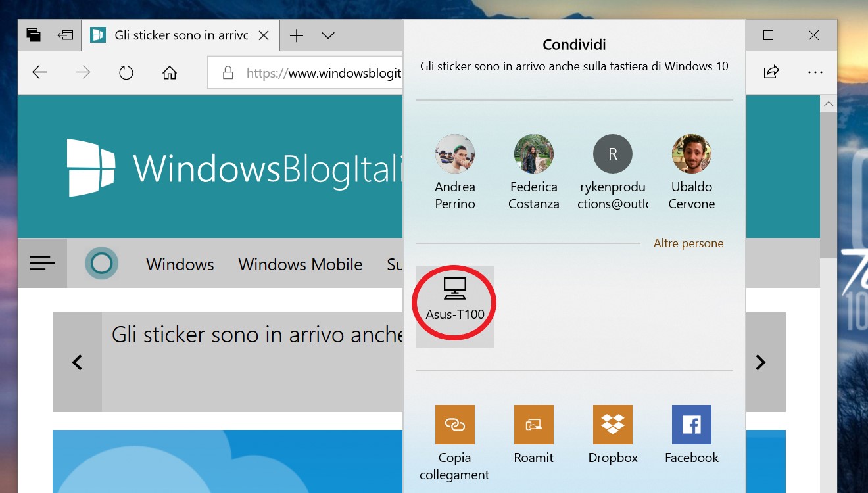Go forward with the arrow button
The image size is (868, 493).
coord(83,72)
